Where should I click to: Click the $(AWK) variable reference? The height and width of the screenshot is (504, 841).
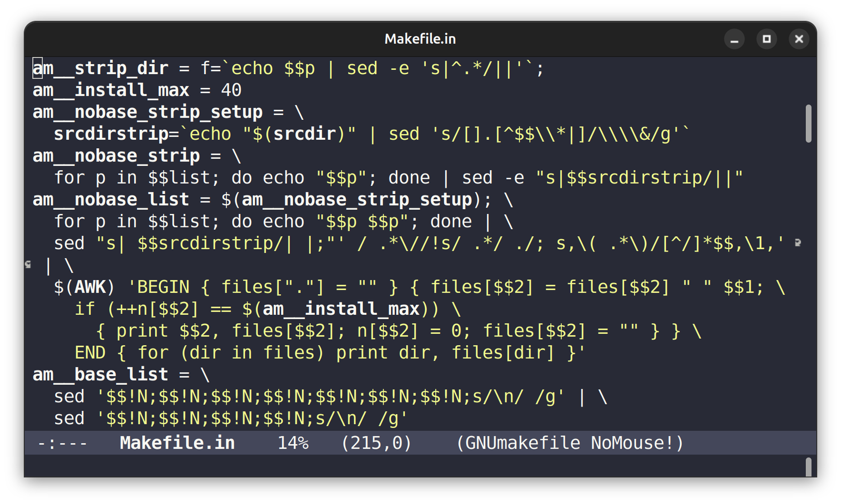click(x=84, y=287)
